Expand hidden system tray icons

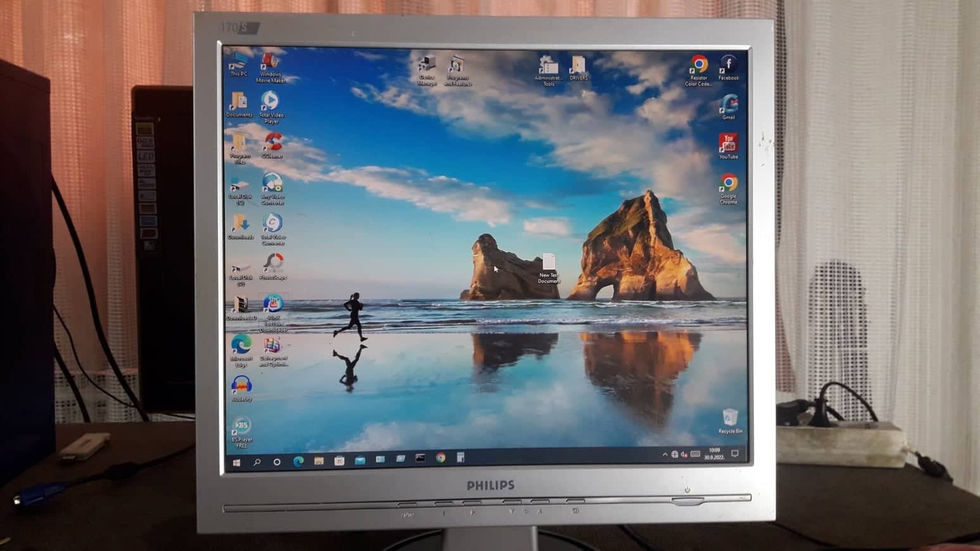(x=665, y=454)
